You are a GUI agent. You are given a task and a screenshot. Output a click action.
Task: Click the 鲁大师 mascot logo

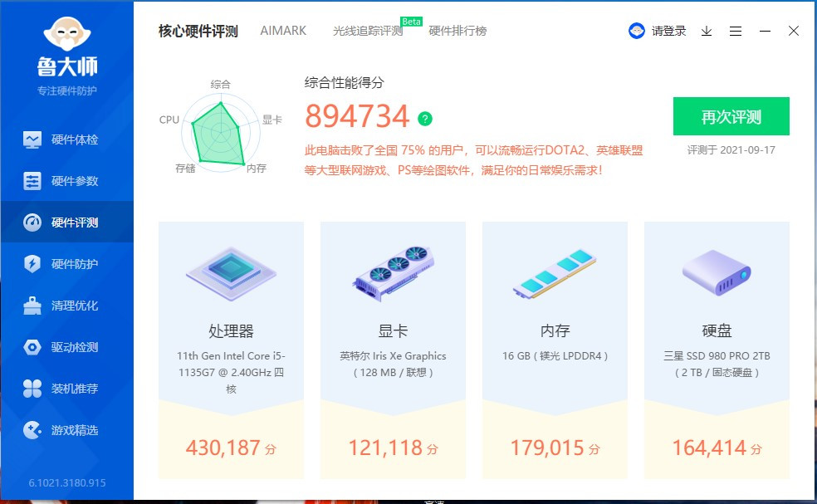pyautogui.click(x=67, y=34)
